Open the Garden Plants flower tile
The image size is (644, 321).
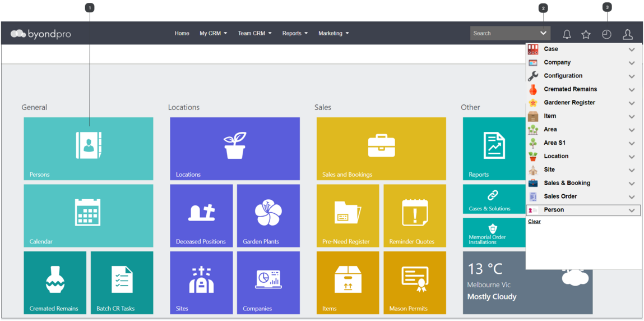(268, 216)
